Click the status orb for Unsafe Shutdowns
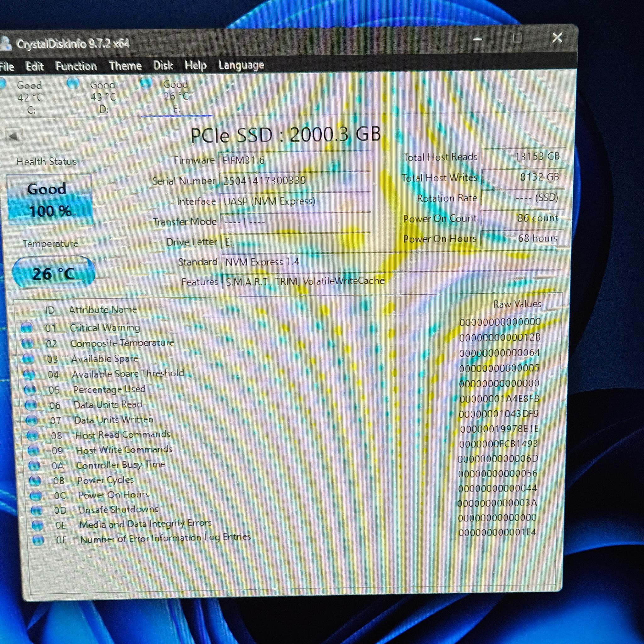644x644 pixels. coord(37,510)
